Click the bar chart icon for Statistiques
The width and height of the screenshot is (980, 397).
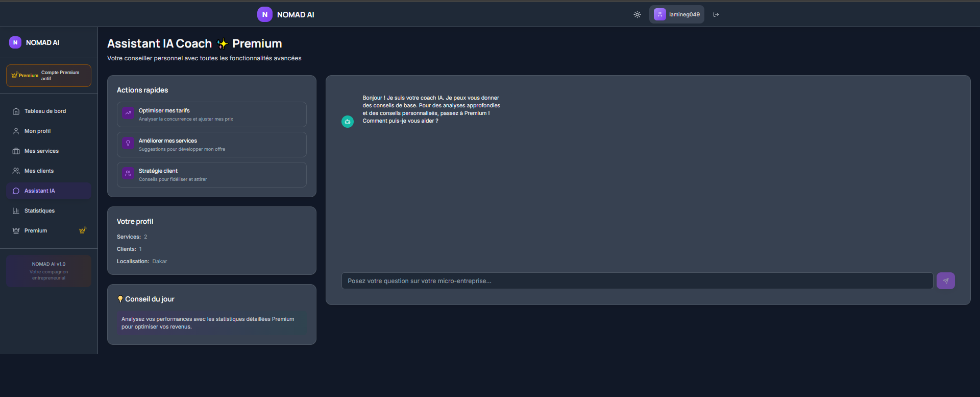[x=16, y=211]
